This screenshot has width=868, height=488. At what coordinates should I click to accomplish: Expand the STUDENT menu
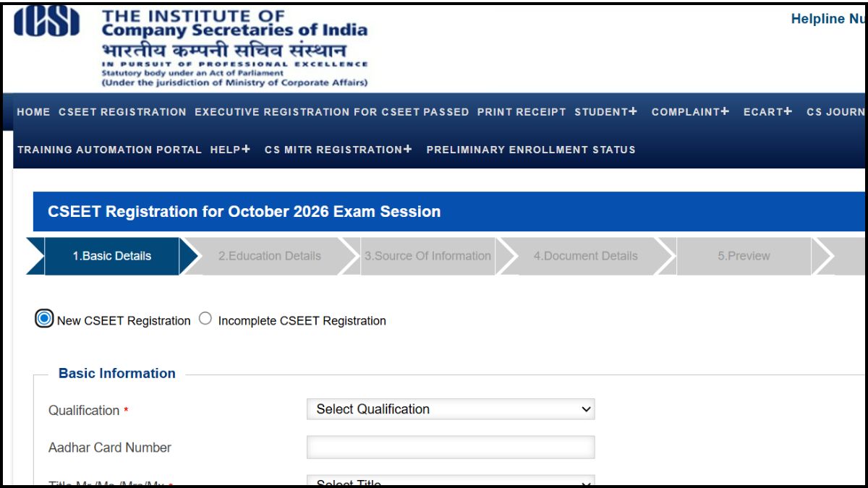click(x=606, y=112)
